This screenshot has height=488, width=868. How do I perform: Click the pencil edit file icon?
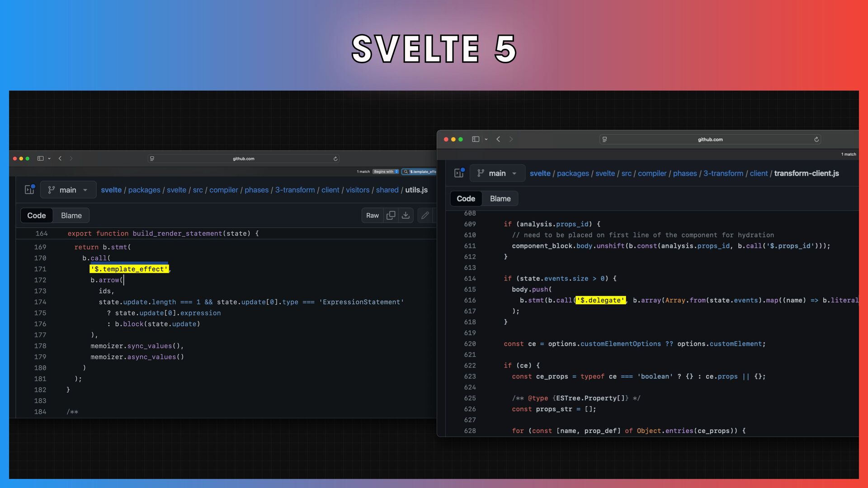pos(425,216)
